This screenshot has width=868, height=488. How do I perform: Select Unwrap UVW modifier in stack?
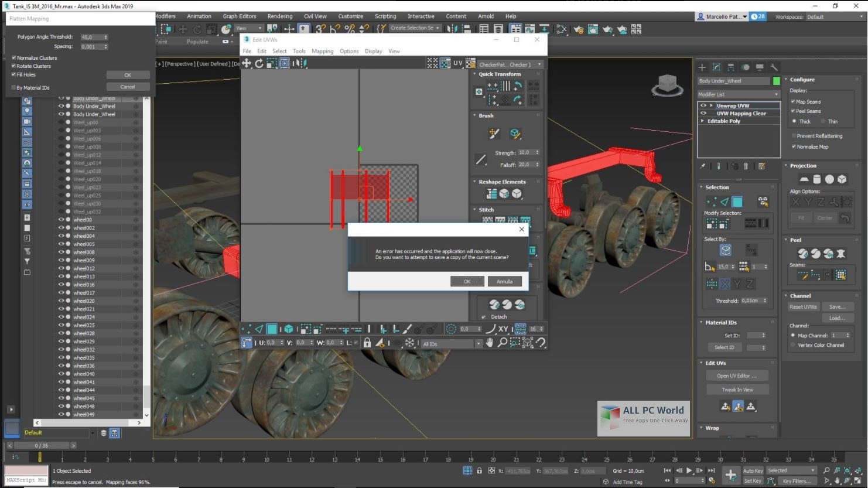pos(733,106)
